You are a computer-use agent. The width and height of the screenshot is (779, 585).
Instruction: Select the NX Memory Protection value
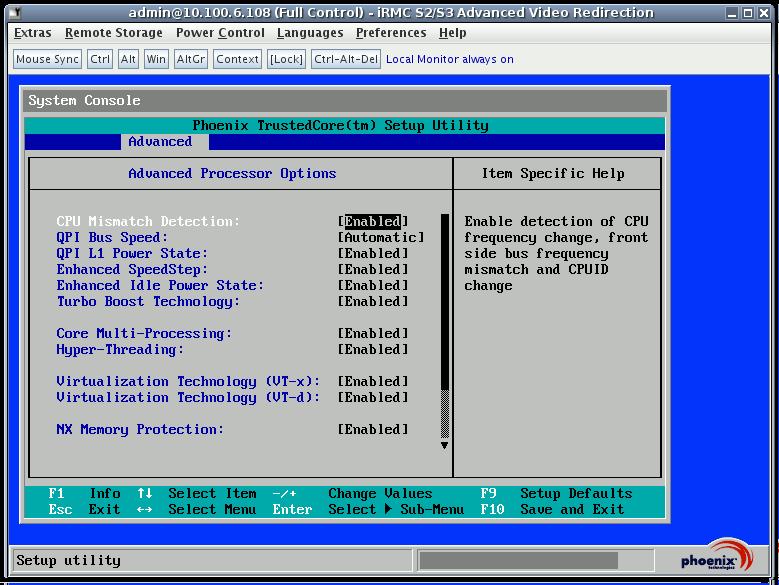373,429
